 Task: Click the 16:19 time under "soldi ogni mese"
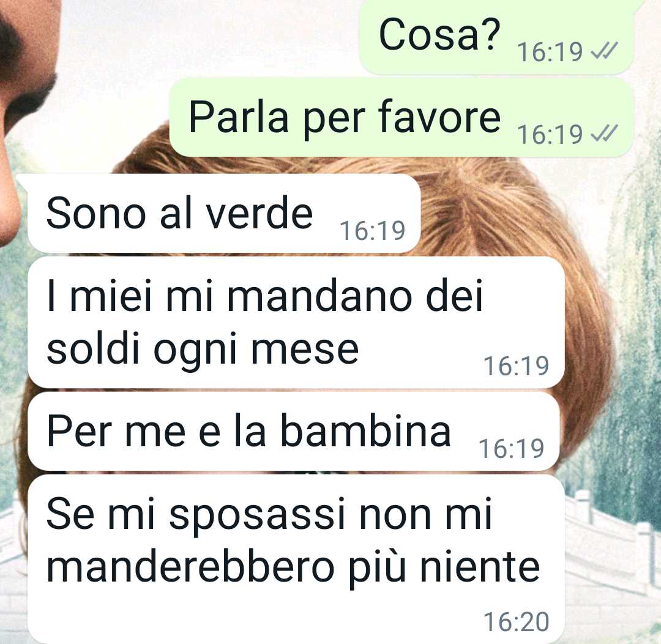click(x=516, y=365)
